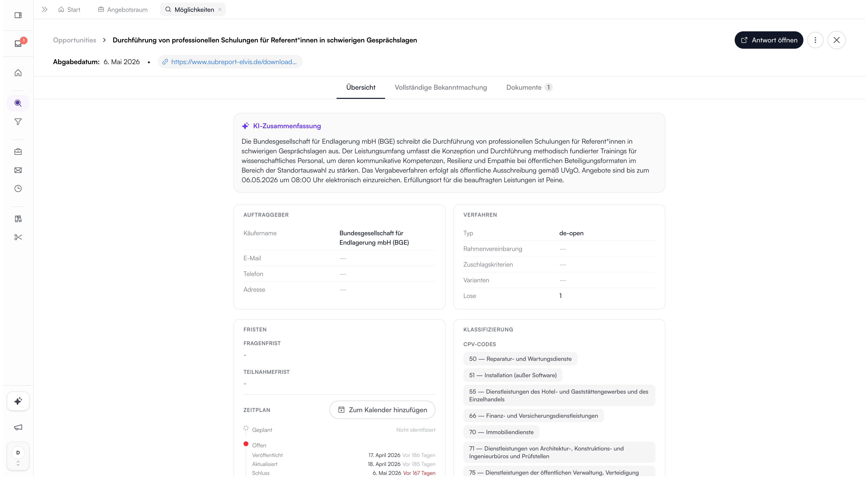Click Zum Kalender hinzufügen button
868x484 pixels.
tap(382, 410)
